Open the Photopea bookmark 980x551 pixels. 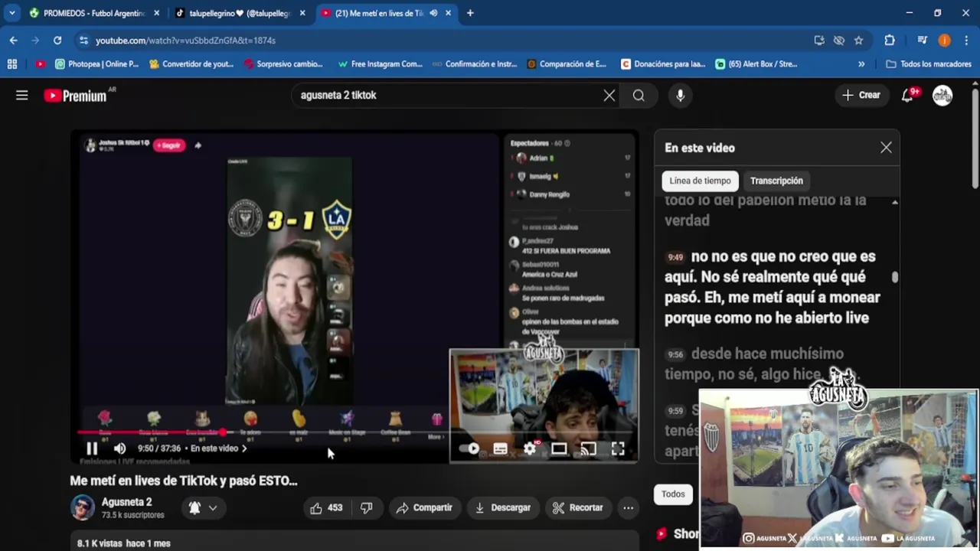97,64
